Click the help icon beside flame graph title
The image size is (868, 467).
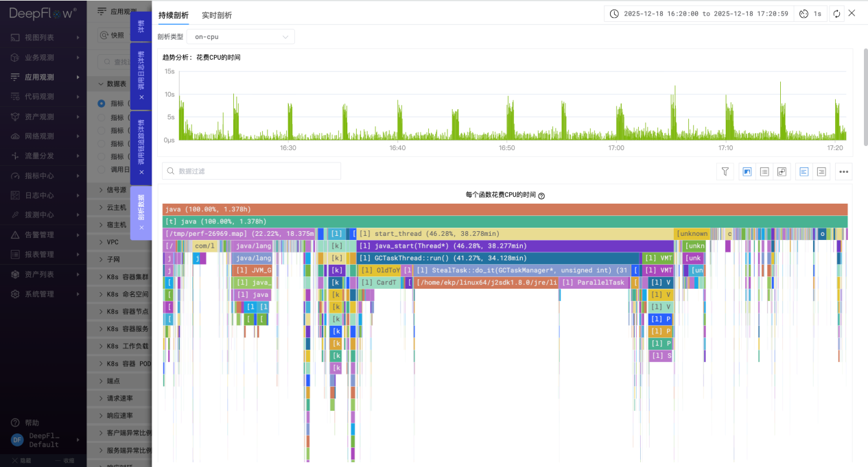pyautogui.click(x=541, y=195)
